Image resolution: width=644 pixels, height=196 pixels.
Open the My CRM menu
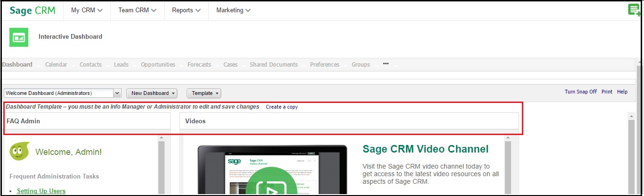[87, 10]
